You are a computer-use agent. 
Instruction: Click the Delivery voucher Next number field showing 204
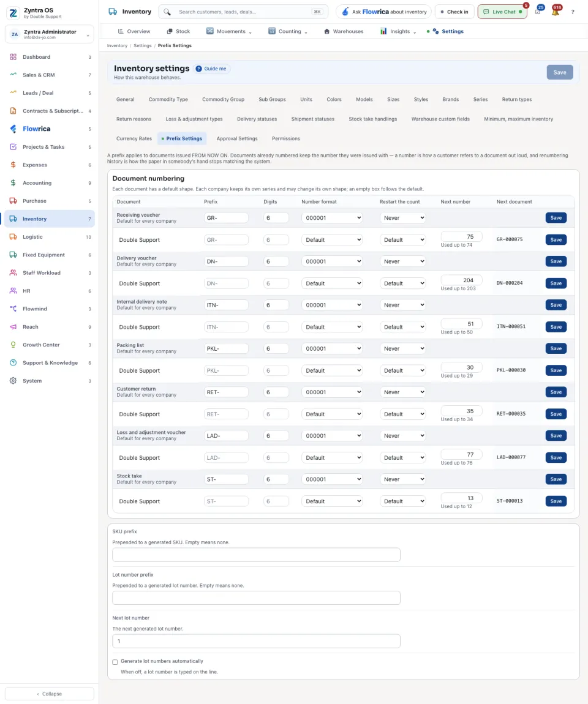(x=461, y=280)
